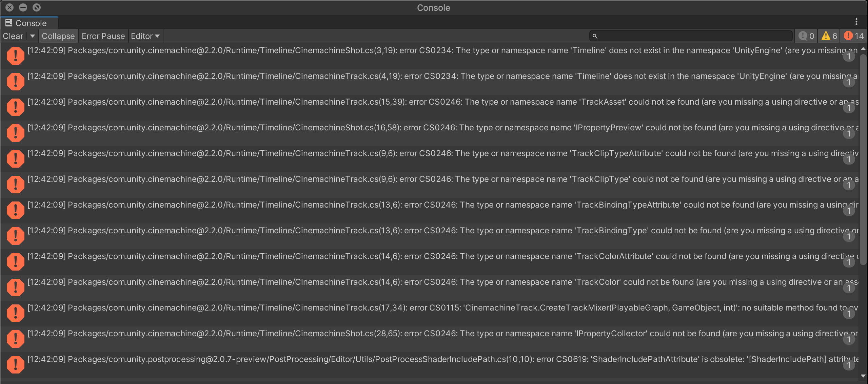
Task: Toggle the info messages count filter
Action: coord(806,36)
